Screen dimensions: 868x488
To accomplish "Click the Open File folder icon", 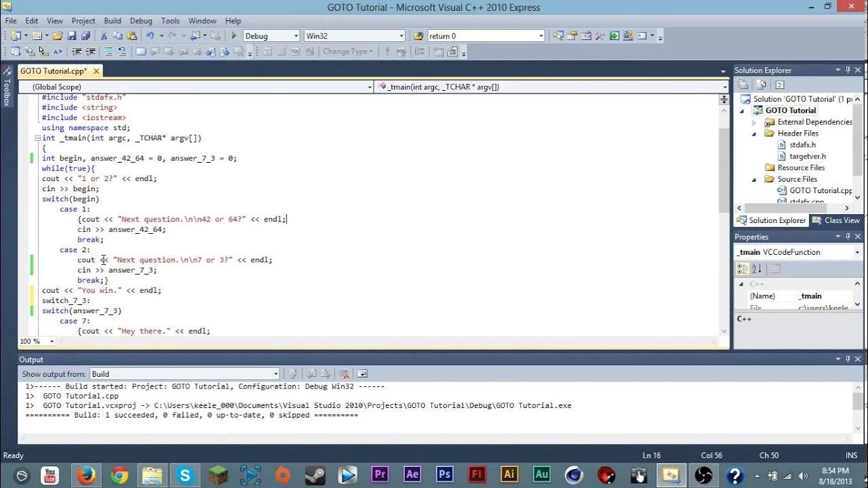I will click(58, 36).
